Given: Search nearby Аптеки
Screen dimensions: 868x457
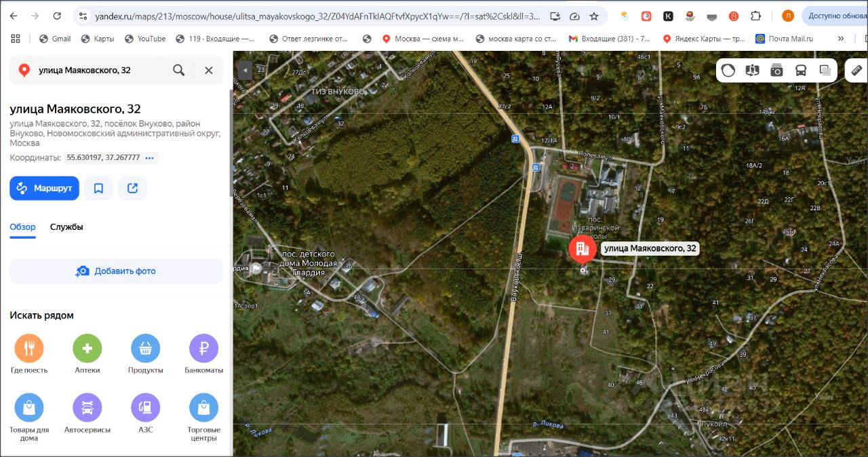Looking at the screenshot, I should tap(87, 355).
